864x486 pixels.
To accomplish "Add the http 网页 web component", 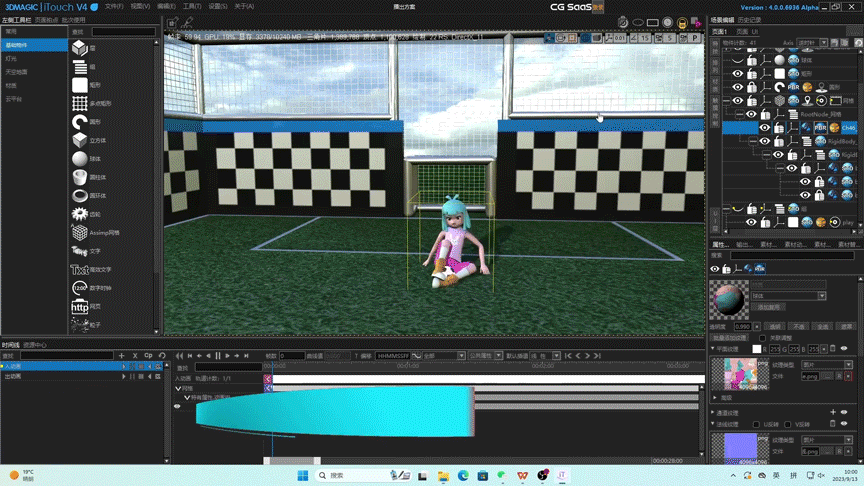I will click(x=80, y=306).
